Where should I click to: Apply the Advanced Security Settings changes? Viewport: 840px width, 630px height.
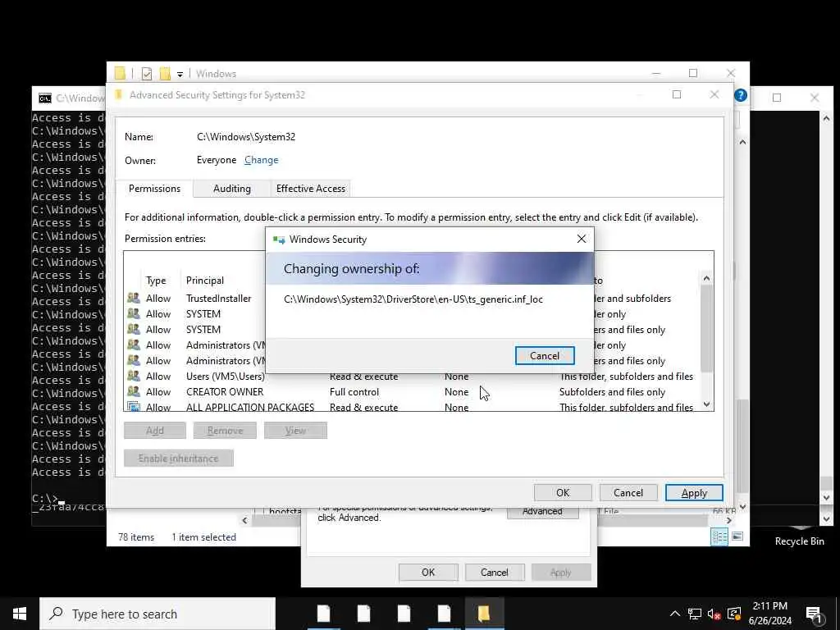(x=694, y=493)
